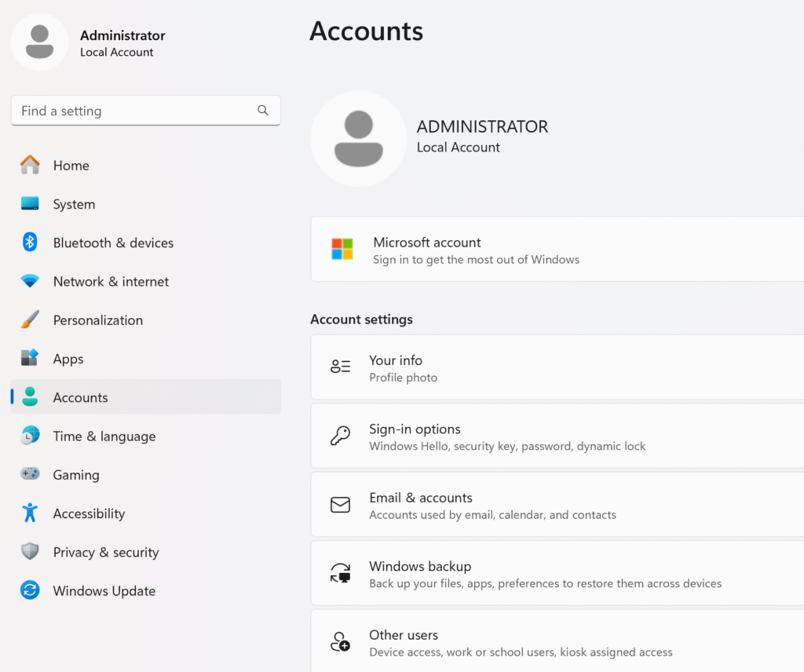The height and width of the screenshot is (672, 804).
Task: Click the Windows Update sync icon
Action: [x=30, y=590]
